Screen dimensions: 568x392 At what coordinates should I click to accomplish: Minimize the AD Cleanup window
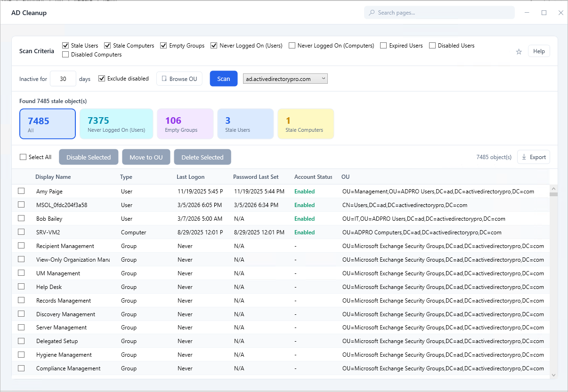527,13
